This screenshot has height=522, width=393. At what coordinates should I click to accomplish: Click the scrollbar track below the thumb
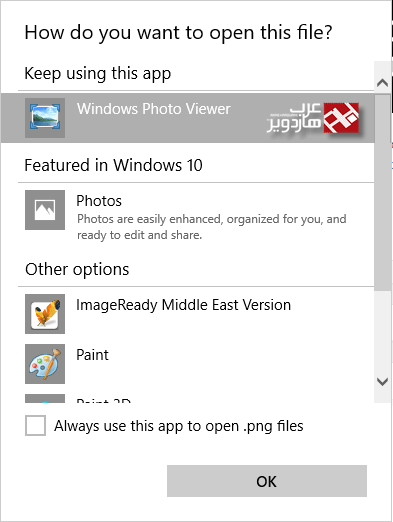pos(382,330)
